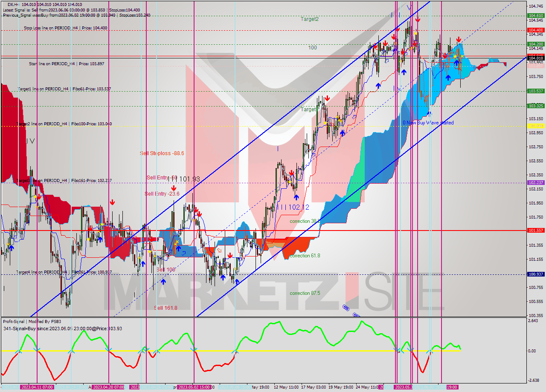This screenshot has width=546, height=392.
Task: Click the green 103.325 price tag
Action: pyautogui.click(x=536, y=106)
